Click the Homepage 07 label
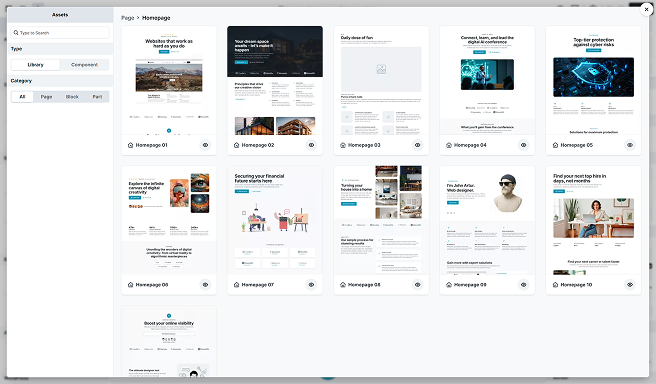656x384 pixels. 258,285
